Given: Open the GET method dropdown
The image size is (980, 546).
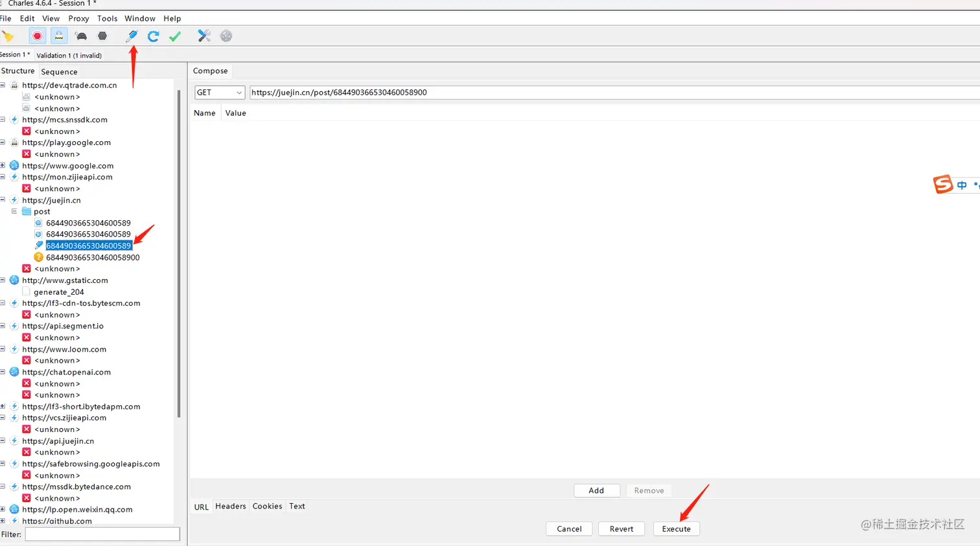Looking at the screenshot, I should [220, 93].
